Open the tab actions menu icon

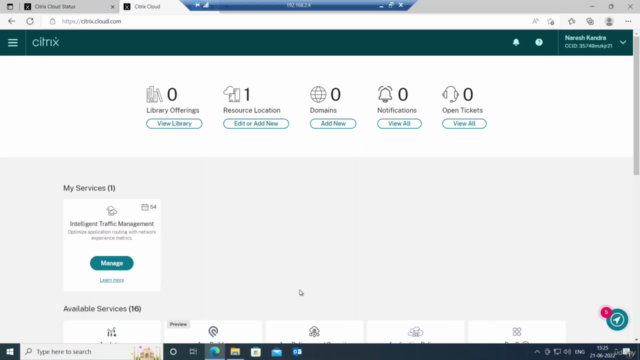click(x=10, y=7)
